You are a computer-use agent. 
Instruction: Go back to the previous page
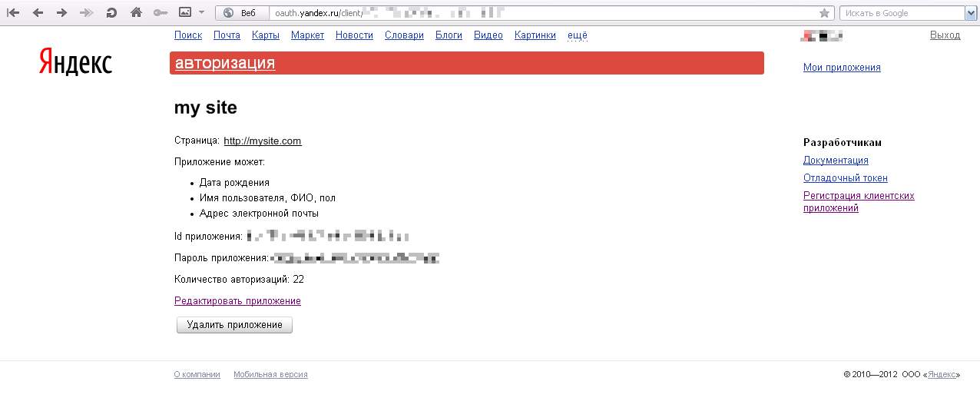pyautogui.click(x=38, y=12)
